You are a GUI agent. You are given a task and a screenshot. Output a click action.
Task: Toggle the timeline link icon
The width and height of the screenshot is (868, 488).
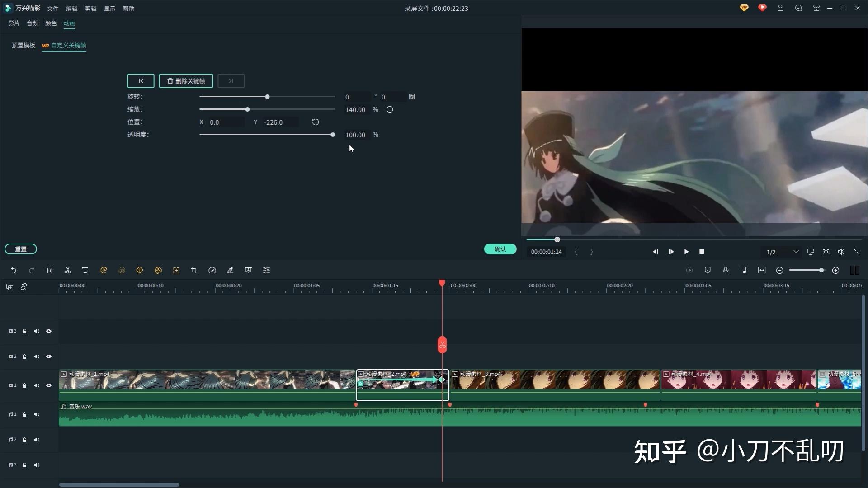pos(24,287)
